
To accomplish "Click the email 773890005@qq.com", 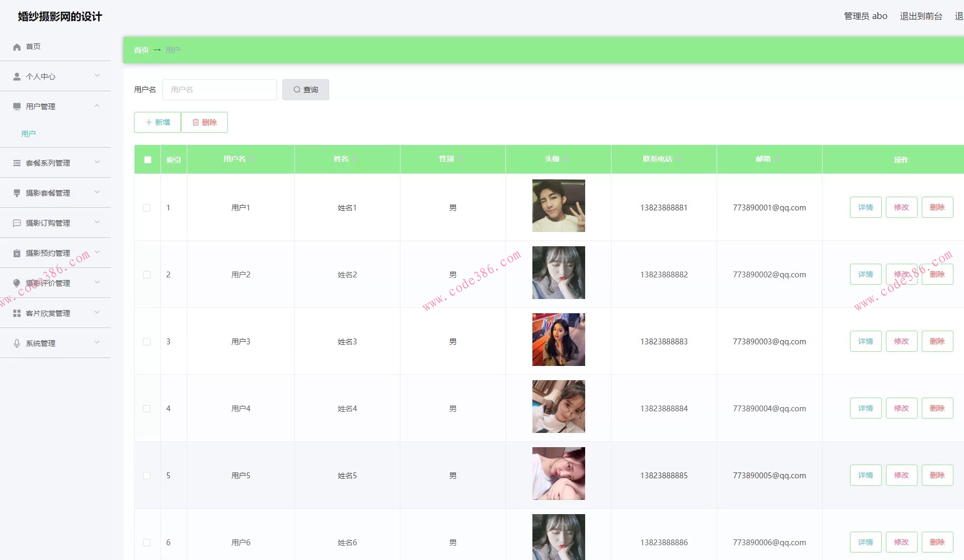I will pos(769,476).
